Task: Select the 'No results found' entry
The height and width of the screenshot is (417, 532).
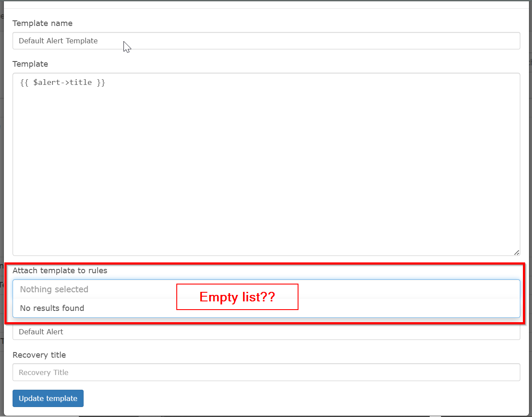Action: coord(52,308)
